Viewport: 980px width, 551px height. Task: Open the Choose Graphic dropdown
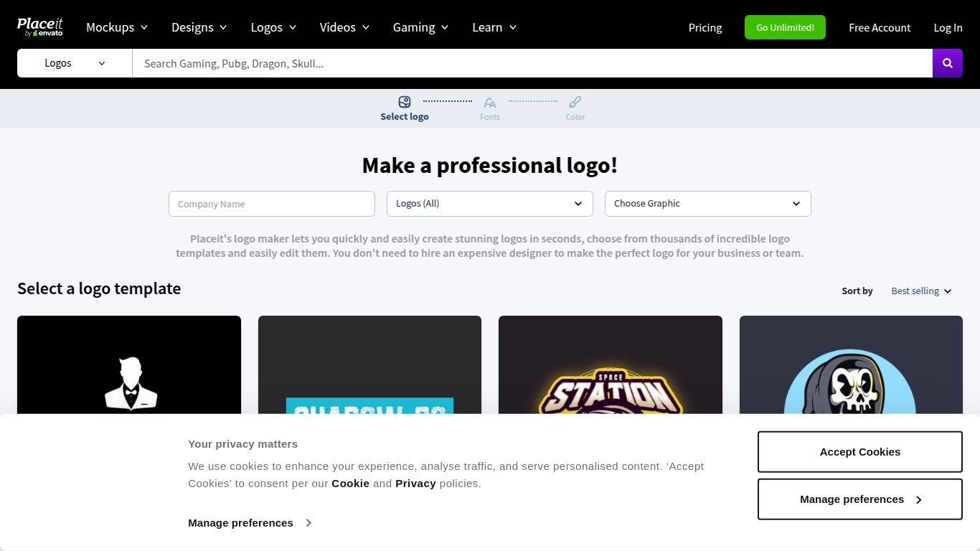pos(707,203)
